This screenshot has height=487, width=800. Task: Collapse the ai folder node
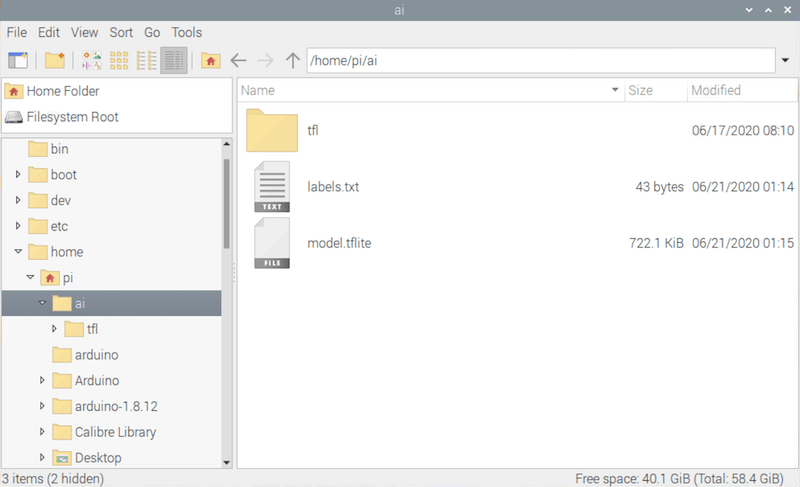tap(42, 303)
